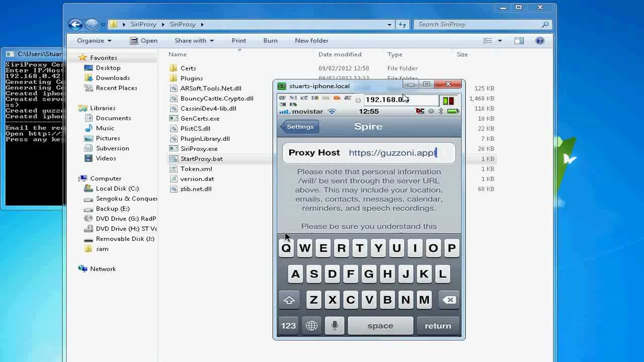Image resolution: width=644 pixels, height=362 pixels.
Task: Select Local Disk (C:)
Action: 117,189
